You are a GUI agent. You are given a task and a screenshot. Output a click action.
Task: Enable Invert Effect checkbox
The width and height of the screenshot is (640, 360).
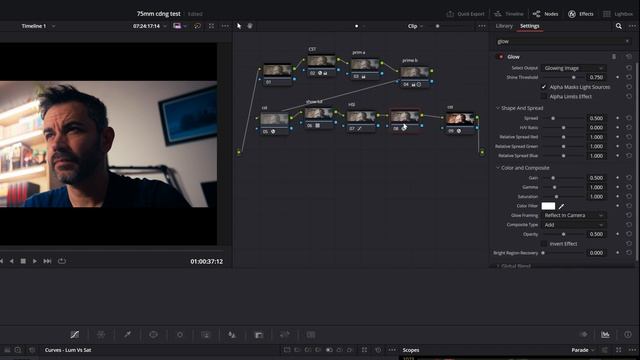tap(544, 244)
